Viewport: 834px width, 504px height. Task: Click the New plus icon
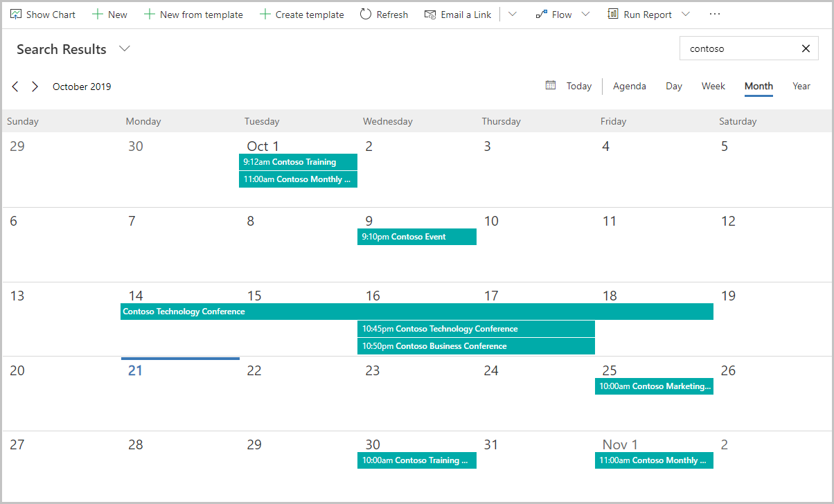(97, 14)
